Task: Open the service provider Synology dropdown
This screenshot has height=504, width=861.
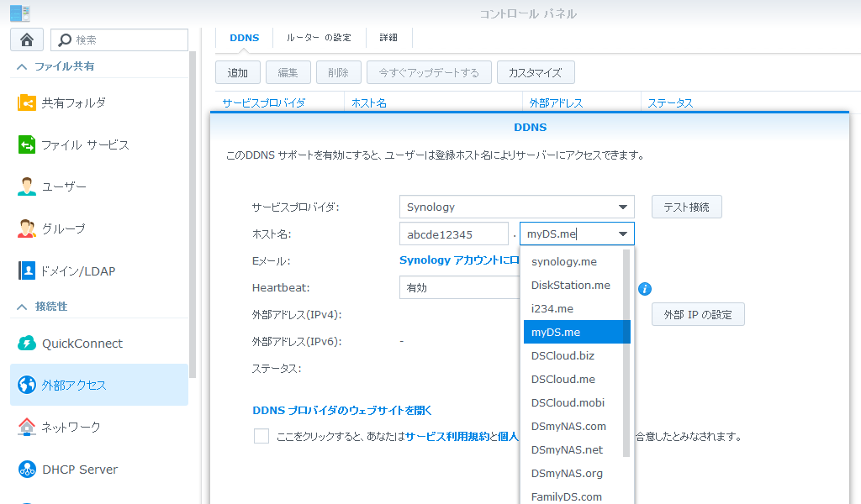Action: [517, 207]
